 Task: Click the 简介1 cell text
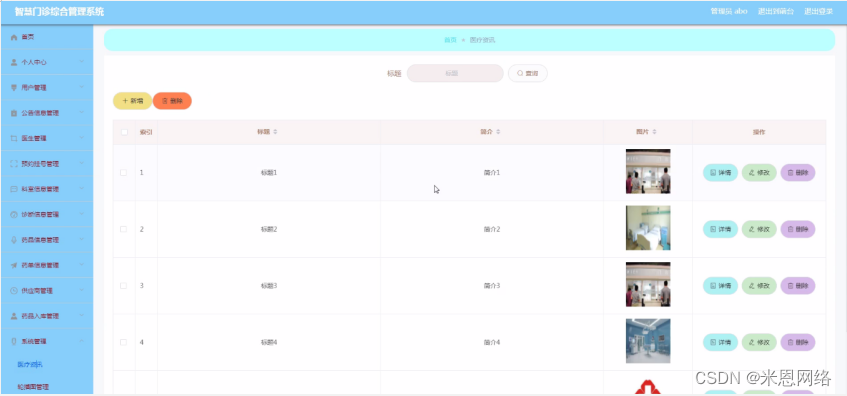492,173
